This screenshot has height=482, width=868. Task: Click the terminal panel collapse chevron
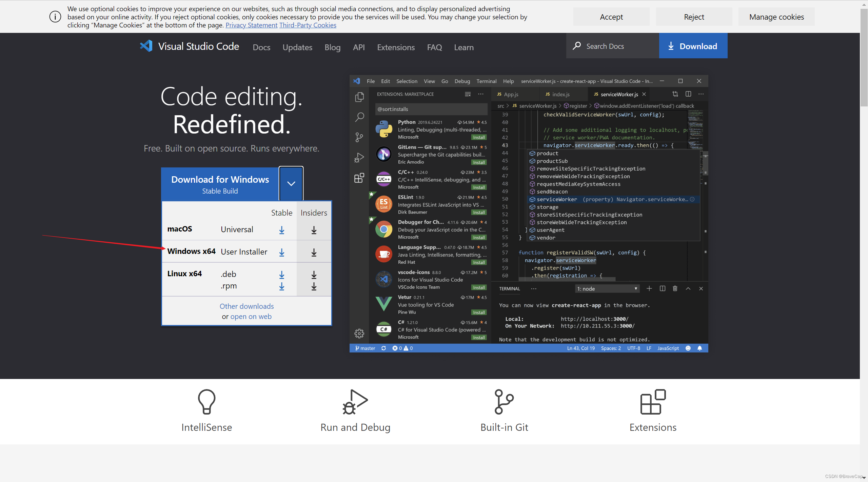688,288
